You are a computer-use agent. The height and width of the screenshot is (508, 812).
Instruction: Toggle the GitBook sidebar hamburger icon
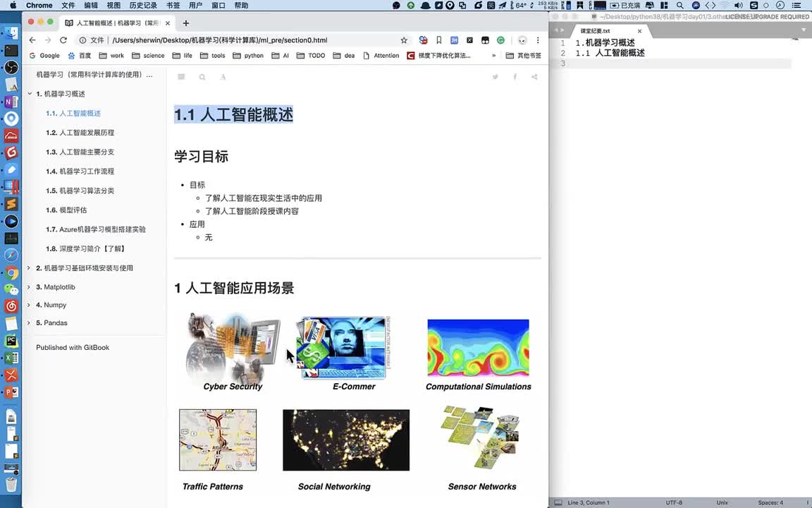(x=181, y=77)
